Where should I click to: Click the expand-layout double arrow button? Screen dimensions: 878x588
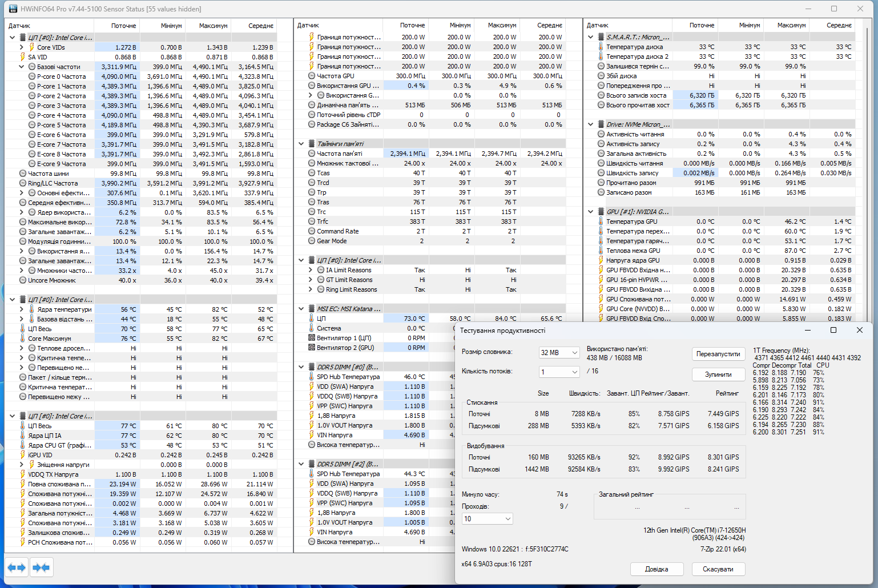point(16,567)
